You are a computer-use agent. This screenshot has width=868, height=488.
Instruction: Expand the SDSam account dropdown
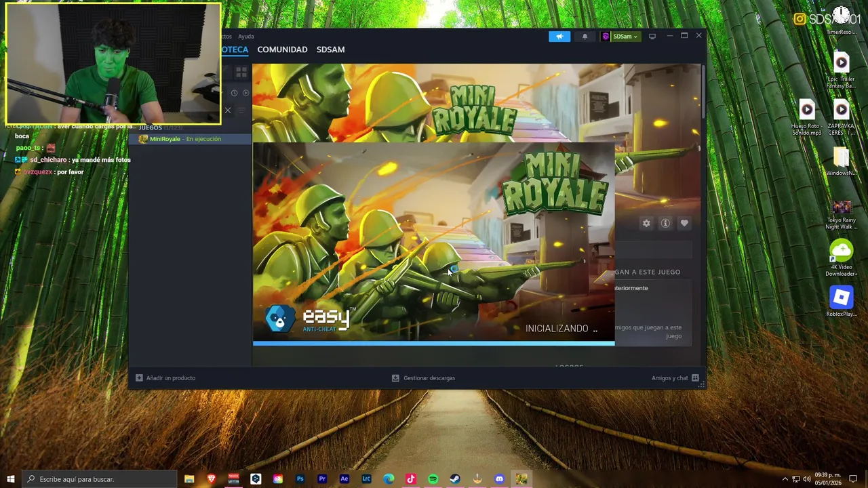pyautogui.click(x=620, y=37)
